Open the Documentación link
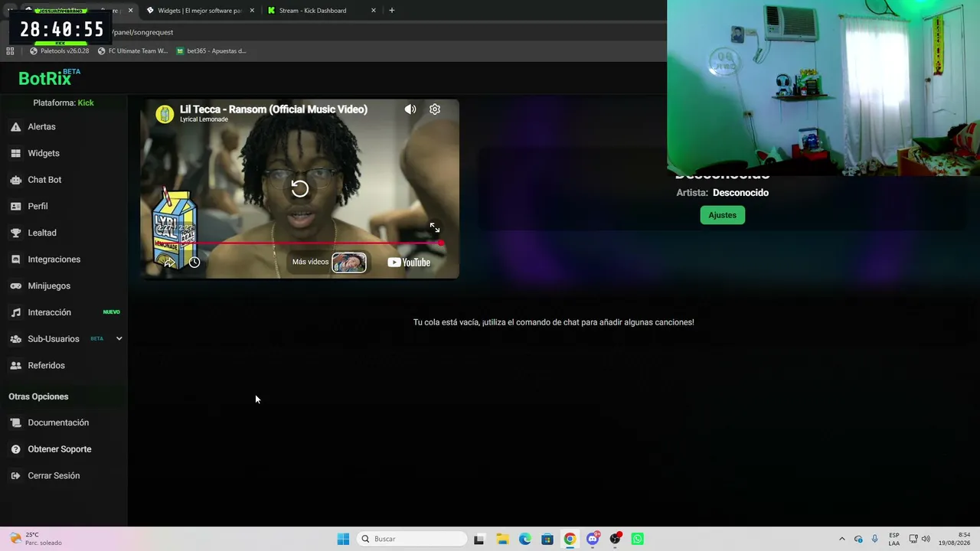980x551 pixels. (58, 422)
